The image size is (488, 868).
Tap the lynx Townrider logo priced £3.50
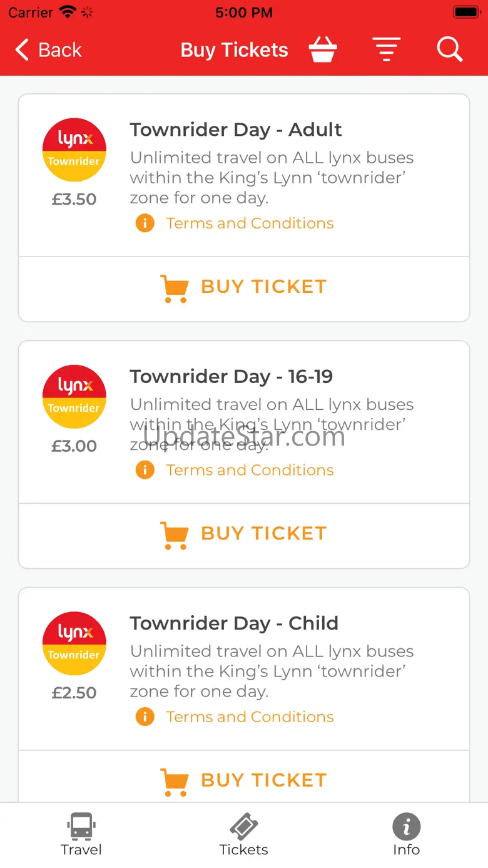point(74,150)
